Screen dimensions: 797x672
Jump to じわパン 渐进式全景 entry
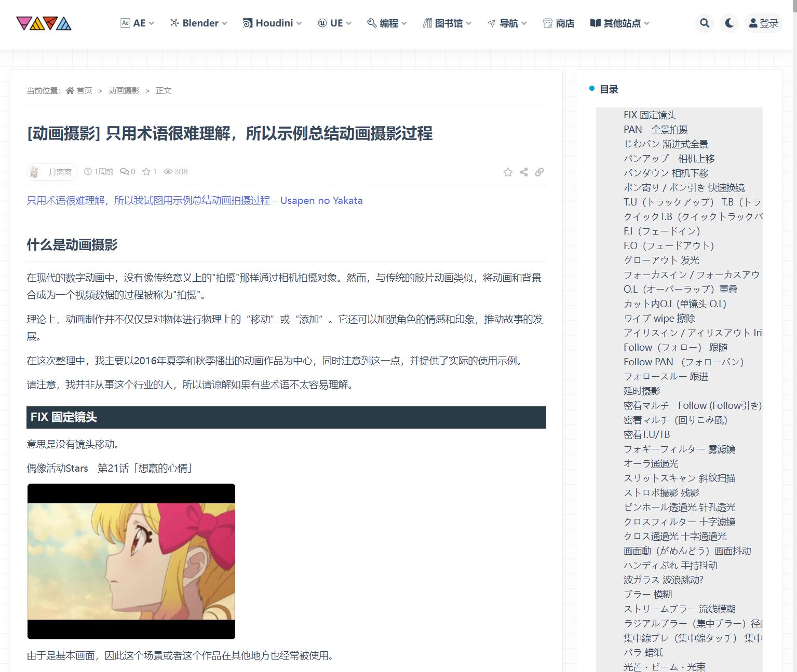point(666,144)
